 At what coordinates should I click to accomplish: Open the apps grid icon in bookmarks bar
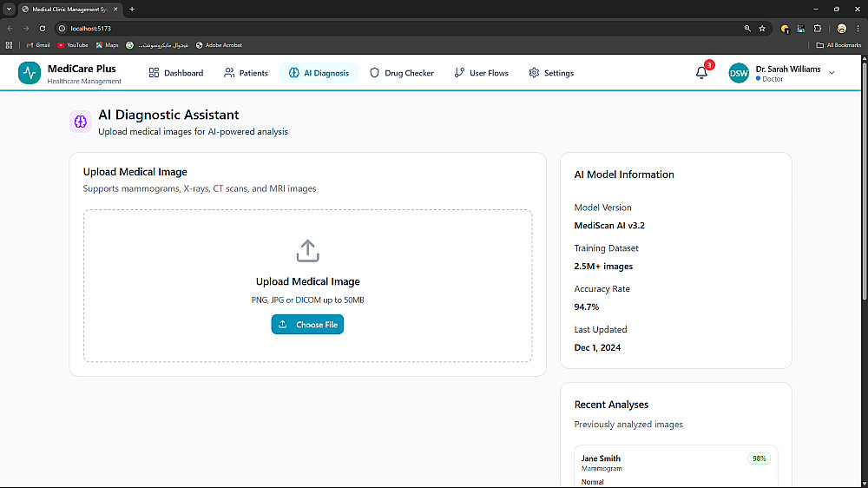[x=9, y=45]
